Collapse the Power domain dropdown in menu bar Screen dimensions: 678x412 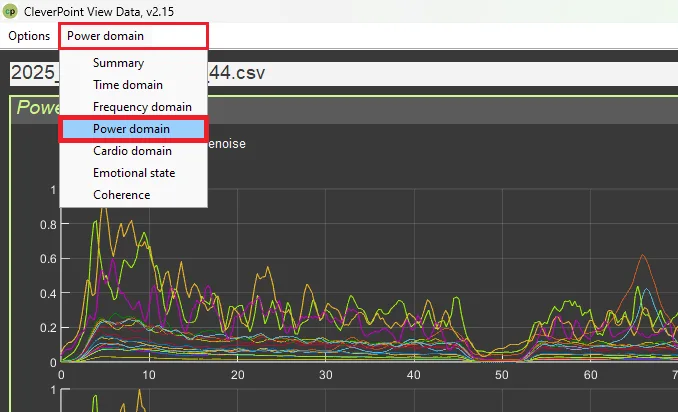[x=133, y=37]
